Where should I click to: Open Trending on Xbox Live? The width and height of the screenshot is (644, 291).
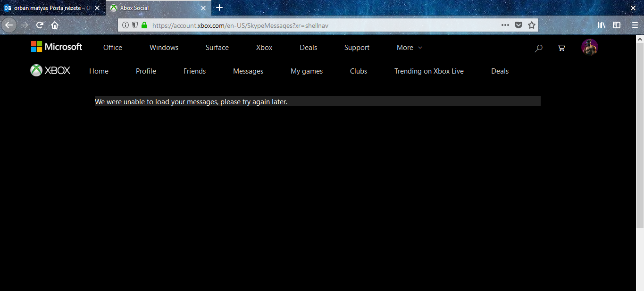pyautogui.click(x=429, y=71)
